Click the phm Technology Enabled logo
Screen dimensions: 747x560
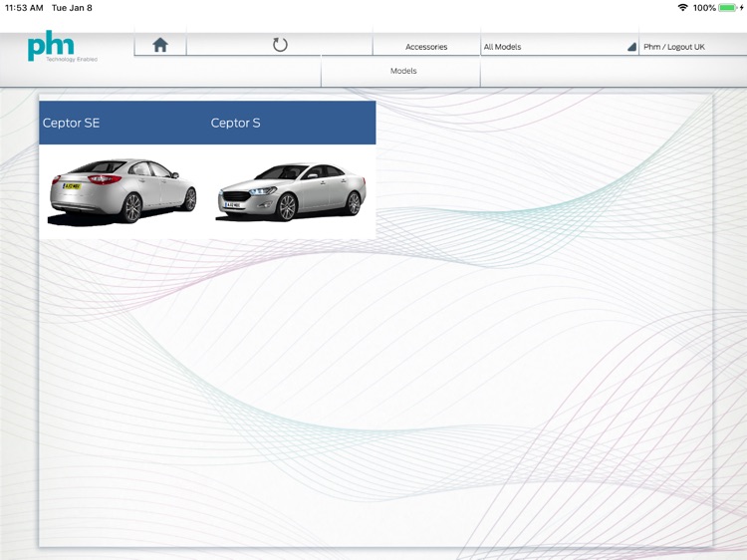[63, 47]
